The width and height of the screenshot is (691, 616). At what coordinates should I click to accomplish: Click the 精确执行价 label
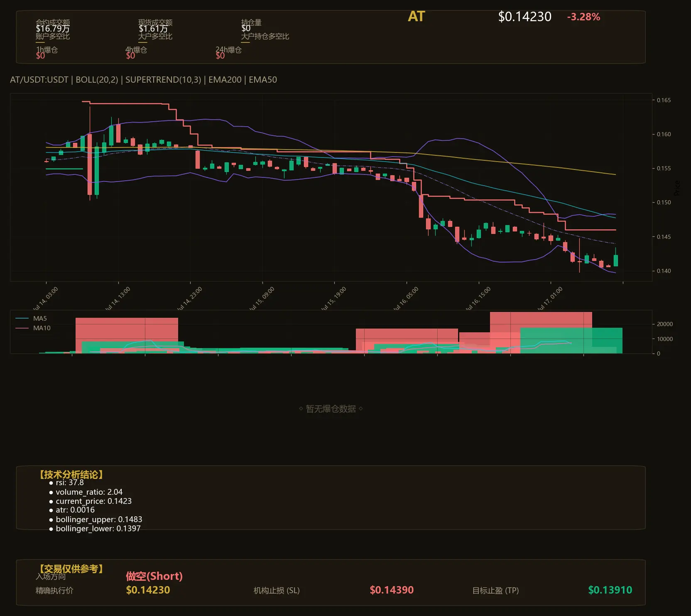tap(54, 591)
